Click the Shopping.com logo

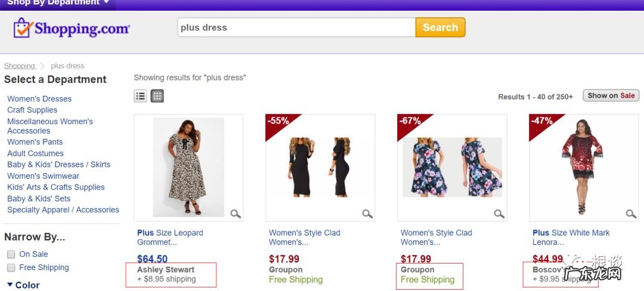click(x=72, y=28)
